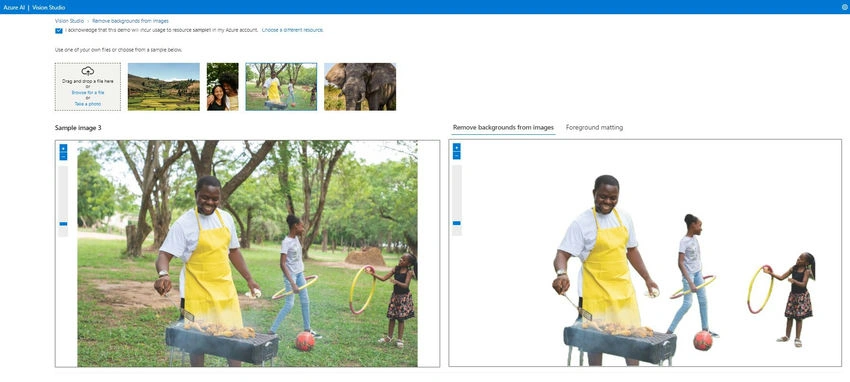Click the 'Use one of your own files' instruction text
The image size is (850, 382).
tap(118, 50)
